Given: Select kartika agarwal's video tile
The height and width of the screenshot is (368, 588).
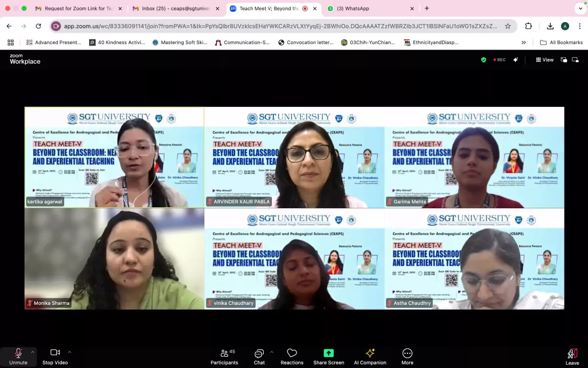Looking at the screenshot, I should pos(115,157).
